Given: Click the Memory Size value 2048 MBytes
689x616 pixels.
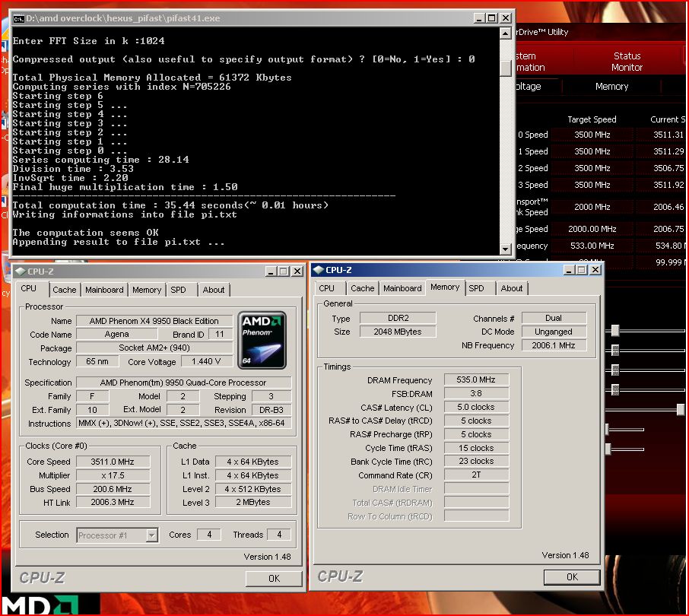Looking at the screenshot, I should pos(398,332).
